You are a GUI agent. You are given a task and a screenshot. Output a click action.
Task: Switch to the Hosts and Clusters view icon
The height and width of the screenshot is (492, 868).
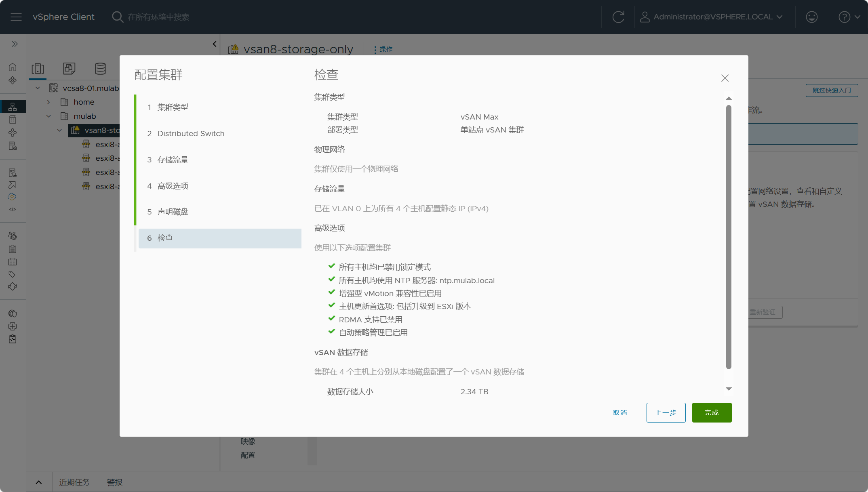tap(38, 69)
